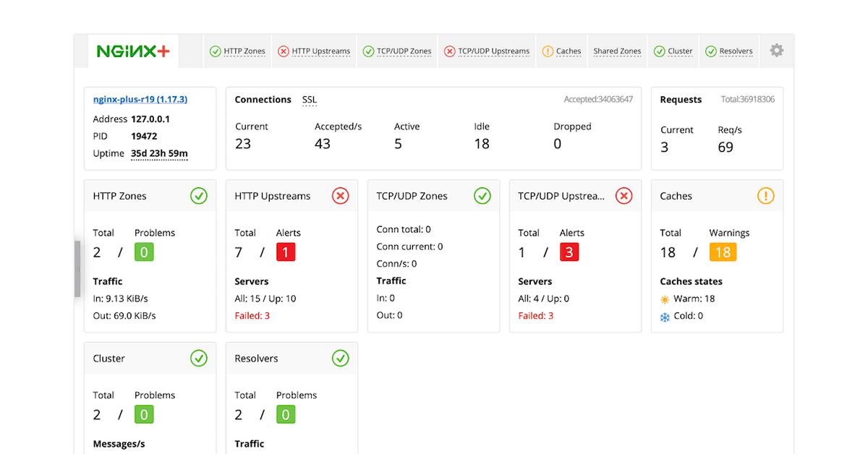This screenshot has height=454, width=868.
Task: Click the underlined Uptime value 35d 23h 59m
Action: coord(158,153)
